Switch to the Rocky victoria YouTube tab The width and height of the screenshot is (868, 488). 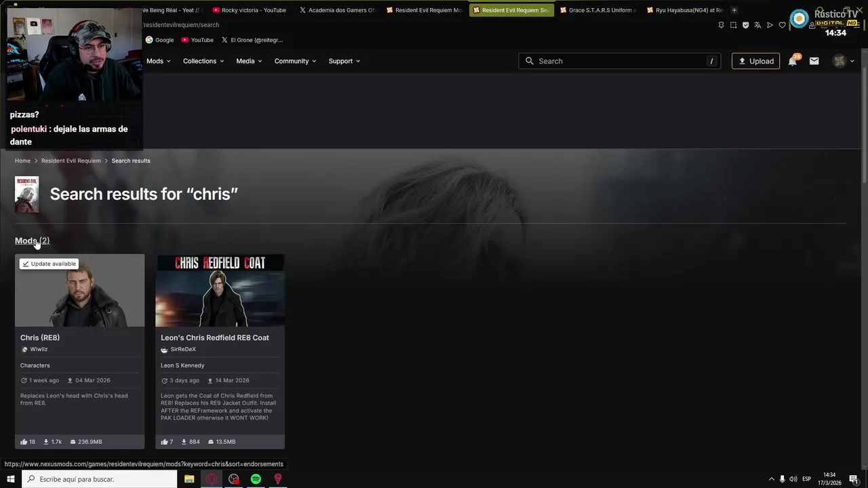(250, 10)
